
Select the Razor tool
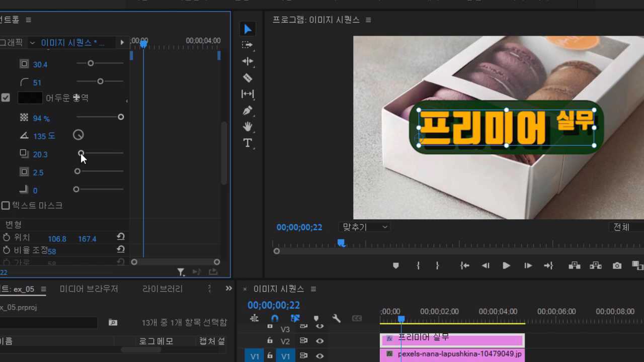point(247,77)
